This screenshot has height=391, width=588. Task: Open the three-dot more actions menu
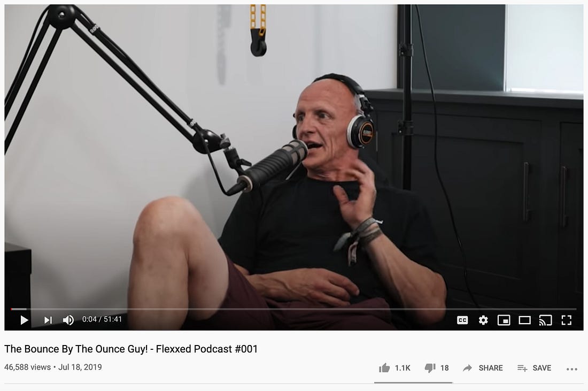572,369
